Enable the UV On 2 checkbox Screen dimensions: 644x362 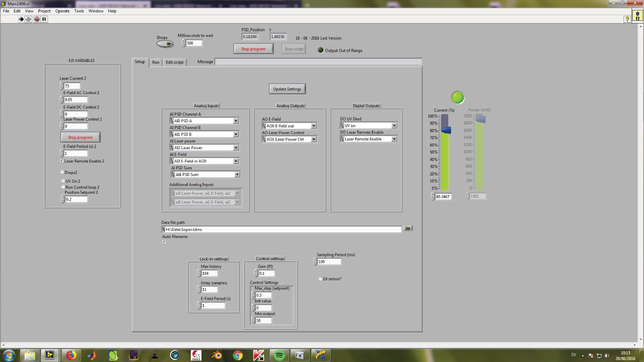pyautogui.click(x=63, y=181)
